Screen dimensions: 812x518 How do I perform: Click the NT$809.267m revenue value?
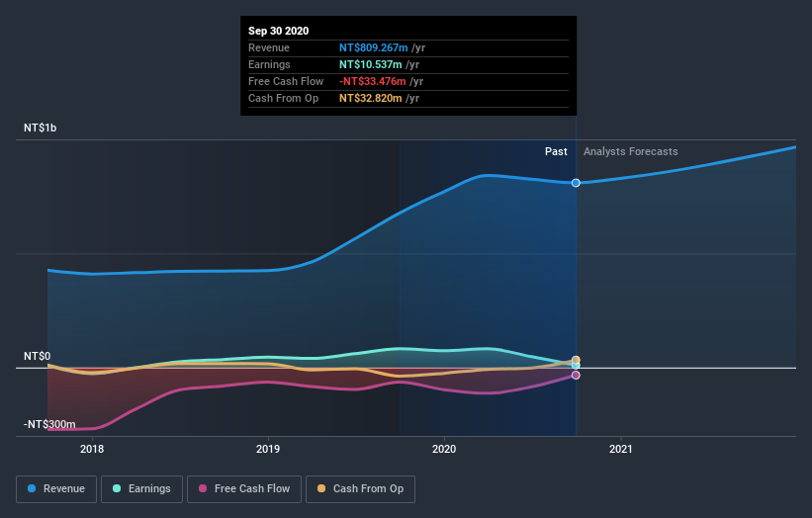pos(374,47)
